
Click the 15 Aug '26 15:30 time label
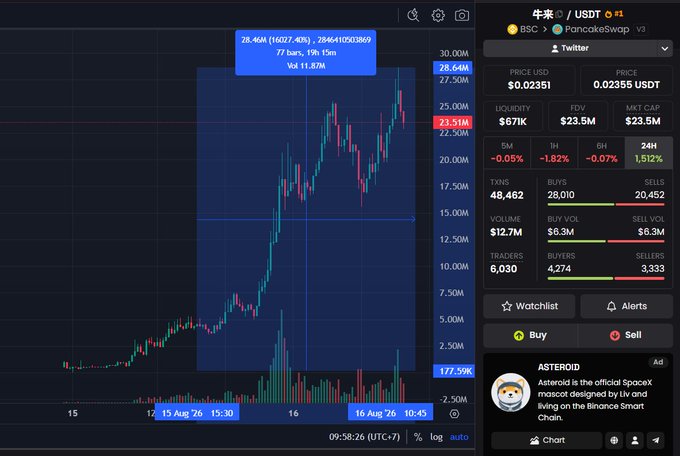[197, 413]
